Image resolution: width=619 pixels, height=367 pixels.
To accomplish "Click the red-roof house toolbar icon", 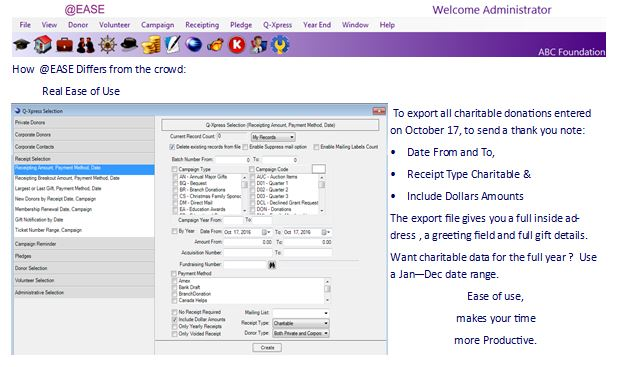I will click(43, 44).
